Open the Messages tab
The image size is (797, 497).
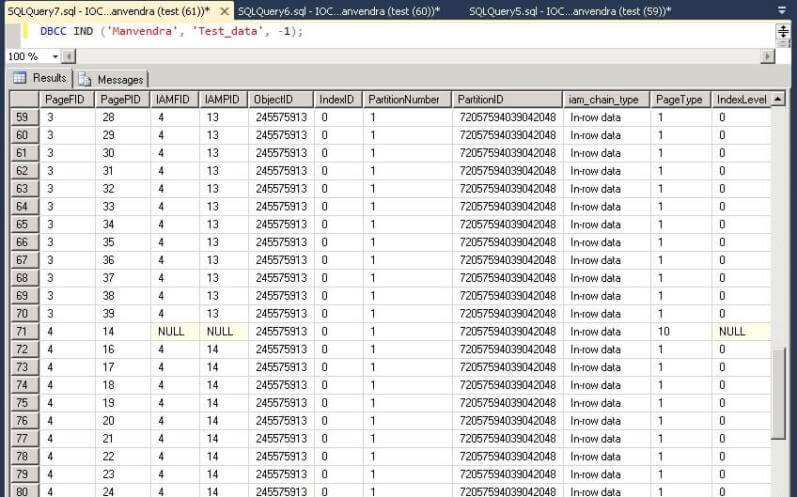tap(111, 79)
